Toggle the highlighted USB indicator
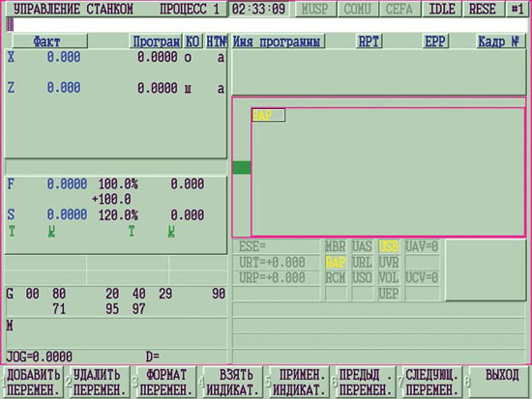 389,246
